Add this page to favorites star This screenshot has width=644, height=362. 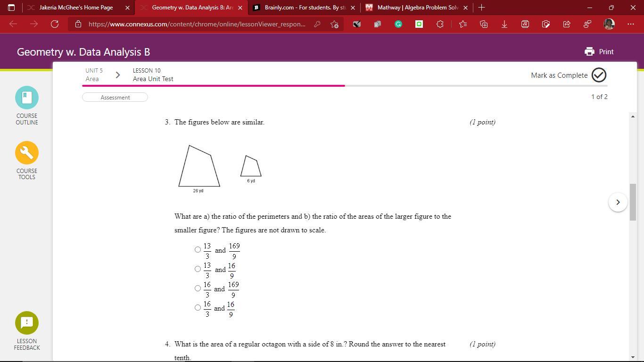click(x=334, y=24)
